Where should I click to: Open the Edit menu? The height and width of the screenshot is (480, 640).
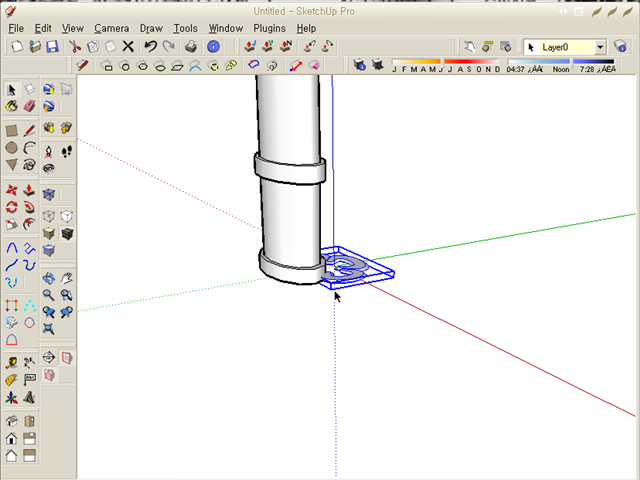(43, 29)
